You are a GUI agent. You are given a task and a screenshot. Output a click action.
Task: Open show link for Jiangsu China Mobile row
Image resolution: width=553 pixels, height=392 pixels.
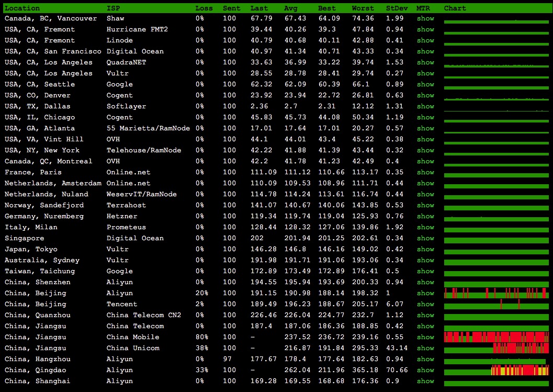point(425,337)
